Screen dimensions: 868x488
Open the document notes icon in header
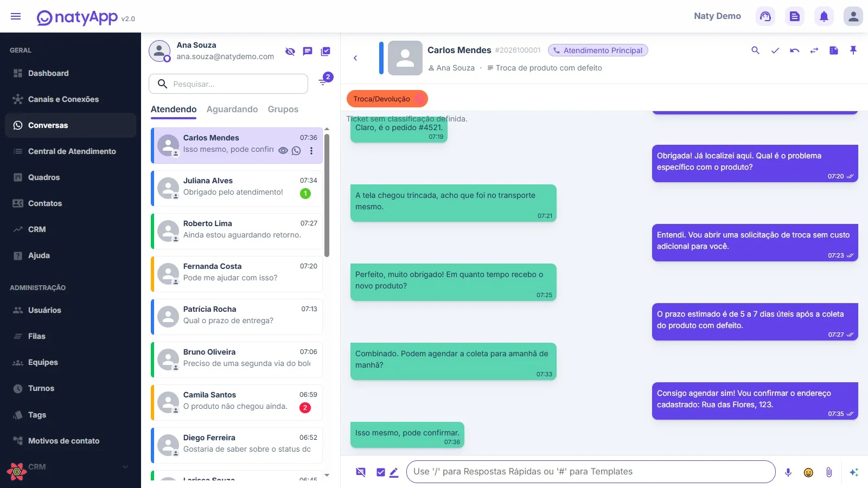coord(795,16)
